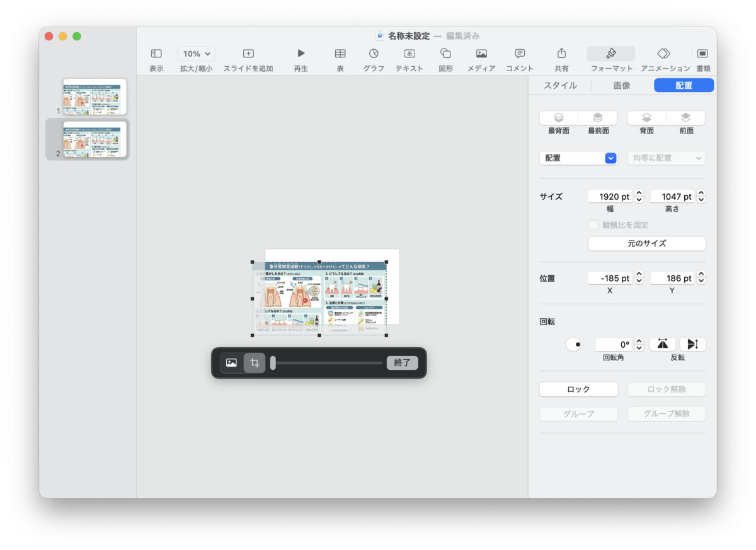Flip object horizontally
The height and width of the screenshot is (550, 756).
[663, 345]
